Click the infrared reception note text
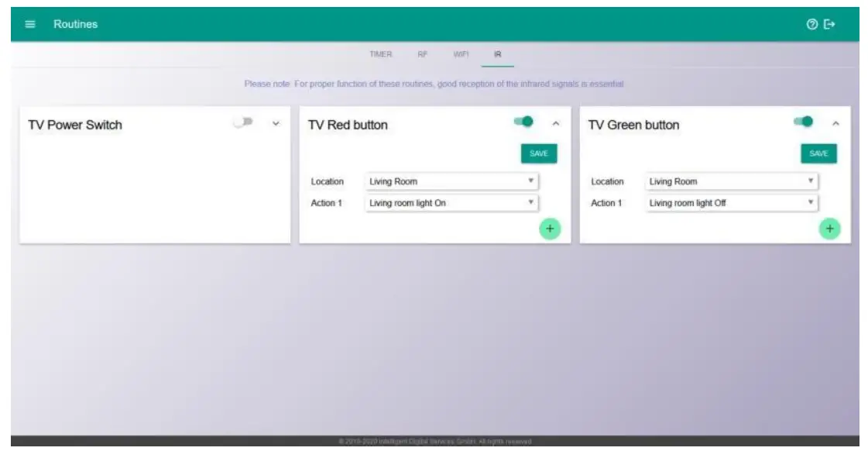This screenshot has width=868, height=458. [434, 84]
